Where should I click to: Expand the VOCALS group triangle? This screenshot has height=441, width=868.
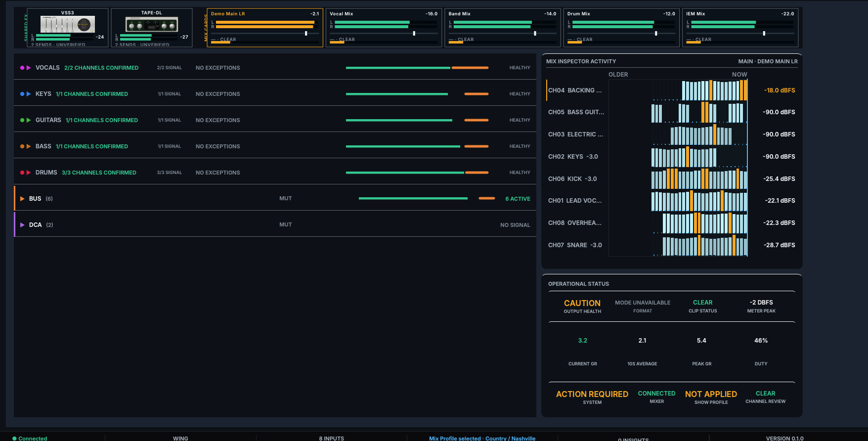pos(29,68)
